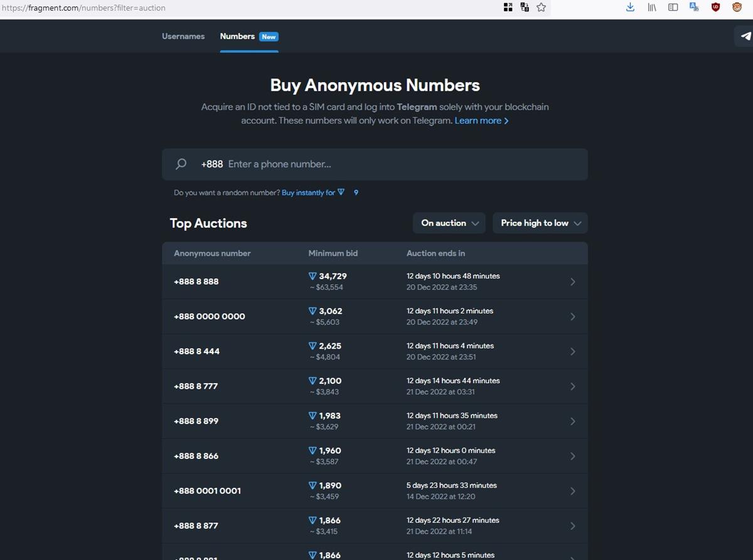Click the ~$63,554 dollar estimate

[326, 287]
